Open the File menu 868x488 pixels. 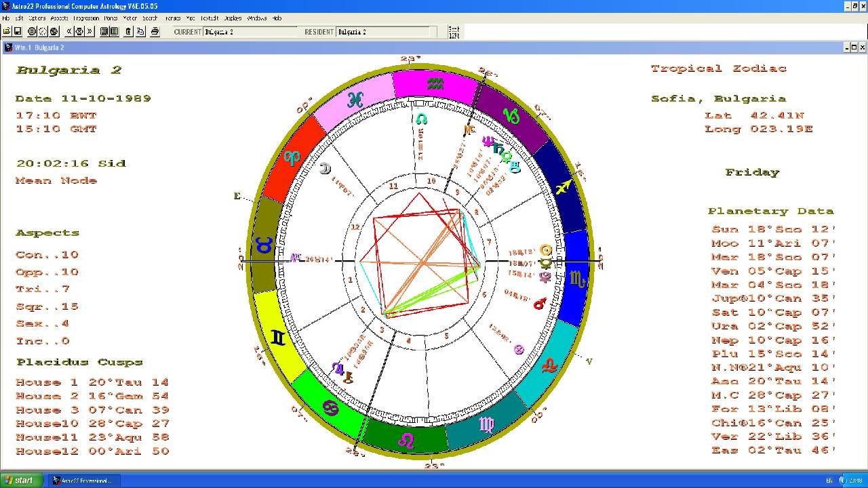[6, 18]
